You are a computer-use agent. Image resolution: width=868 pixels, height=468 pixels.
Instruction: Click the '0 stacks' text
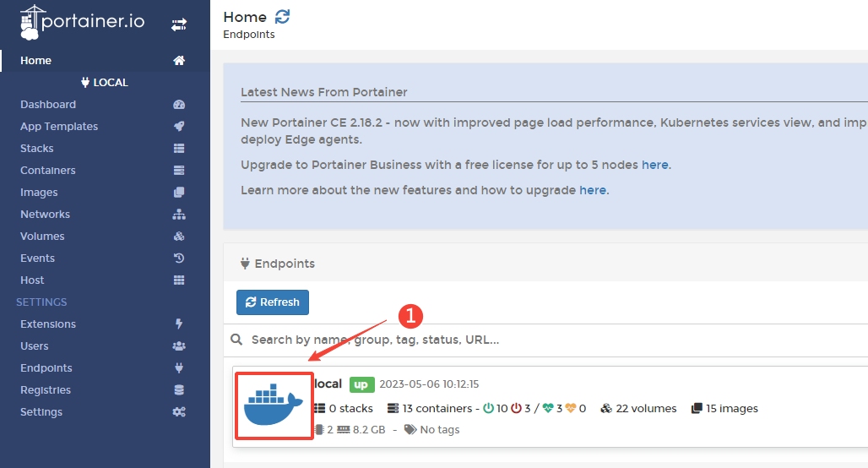[351, 409]
